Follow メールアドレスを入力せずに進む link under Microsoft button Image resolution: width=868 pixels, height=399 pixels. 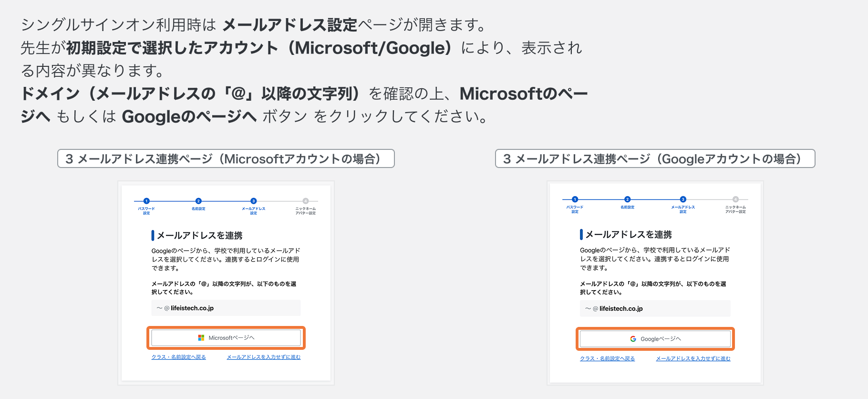pyautogui.click(x=264, y=357)
